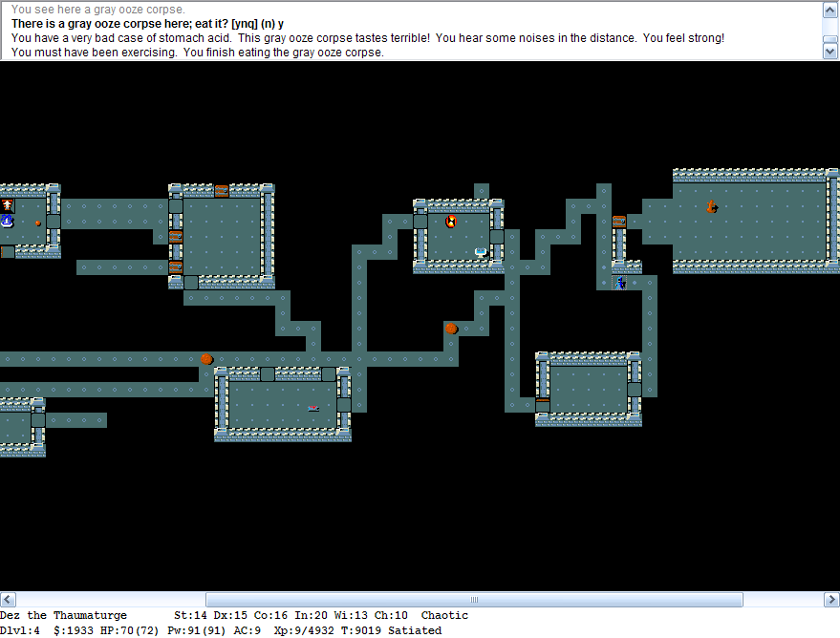
Task: Click the blue fountain tile in the left room
Action: click(x=8, y=221)
